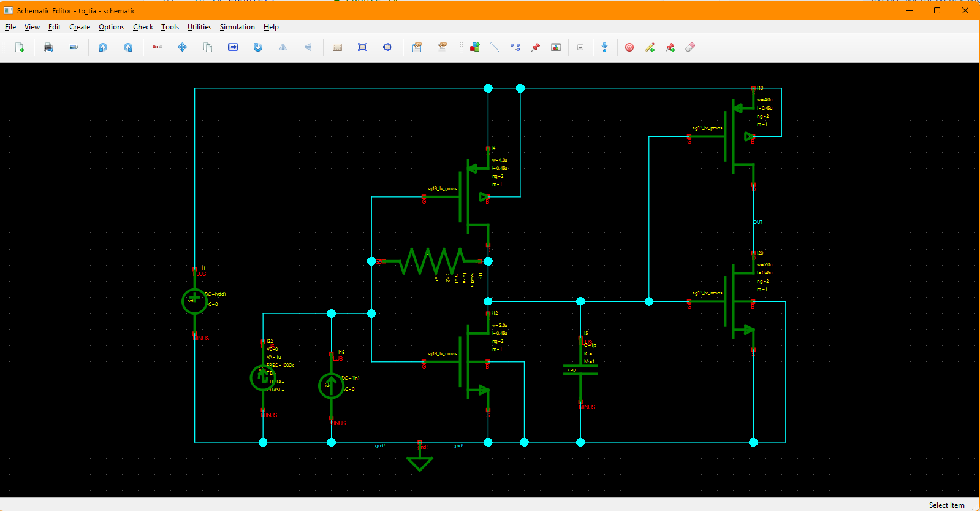Click the New document toolbar icon
Screen dimensions: 980x511
[19, 47]
